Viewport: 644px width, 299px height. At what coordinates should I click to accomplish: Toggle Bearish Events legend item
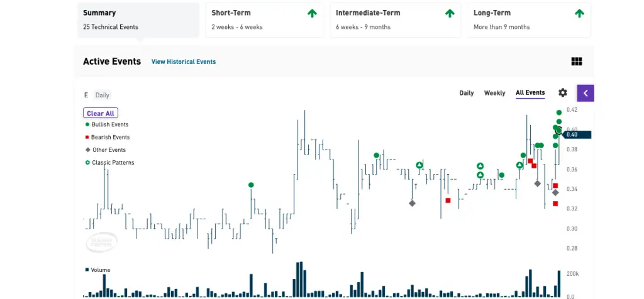coord(107,137)
